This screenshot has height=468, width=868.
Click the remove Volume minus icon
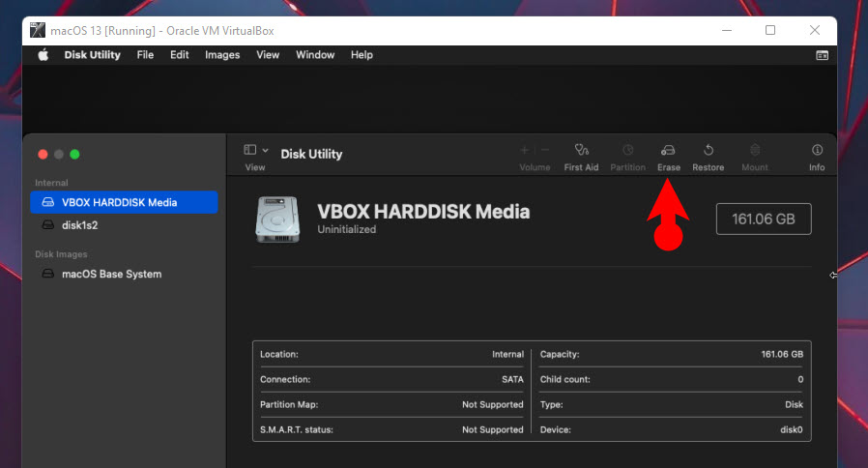tap(545, 150)
